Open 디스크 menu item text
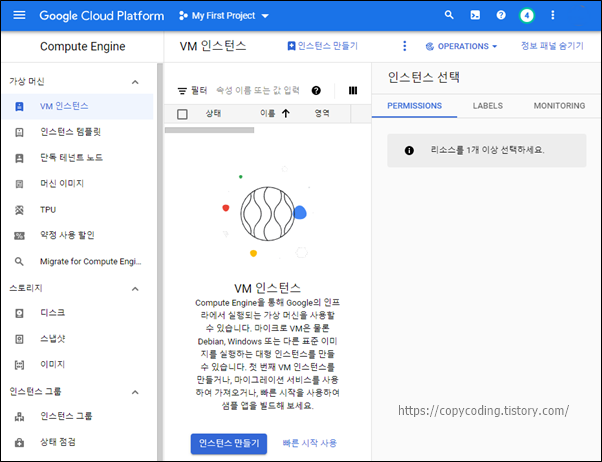Image resolution: width=602 pixels, height=462 pixels. pyautogui.click(x=53, y=313)
